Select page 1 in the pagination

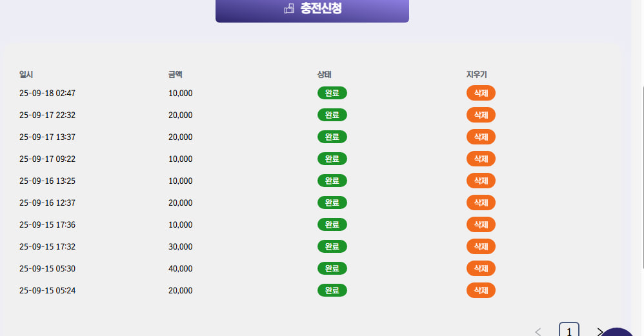point(569,331)
